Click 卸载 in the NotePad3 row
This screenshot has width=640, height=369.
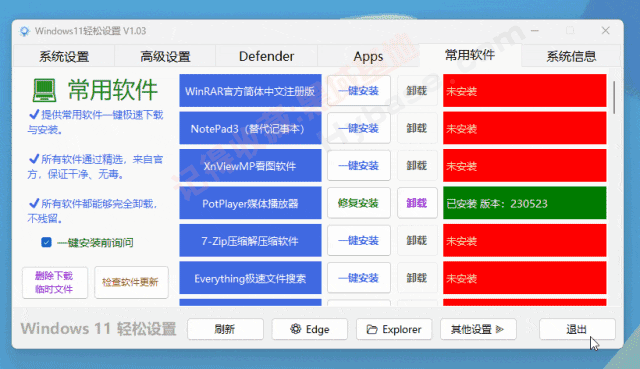pyautogui.click(x=417, y=128)
